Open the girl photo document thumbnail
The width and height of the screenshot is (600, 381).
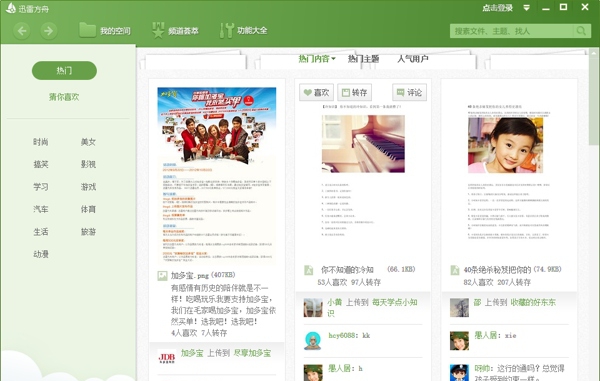pos(505,145)
